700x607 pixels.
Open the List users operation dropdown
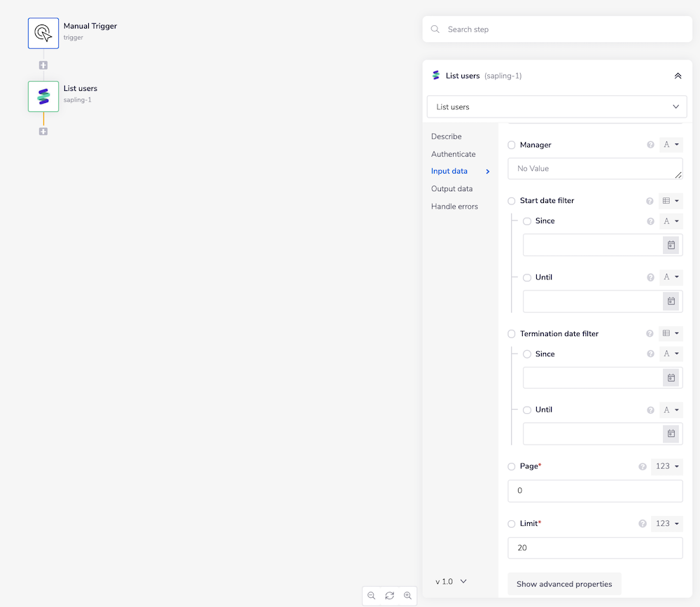[556, 107]
